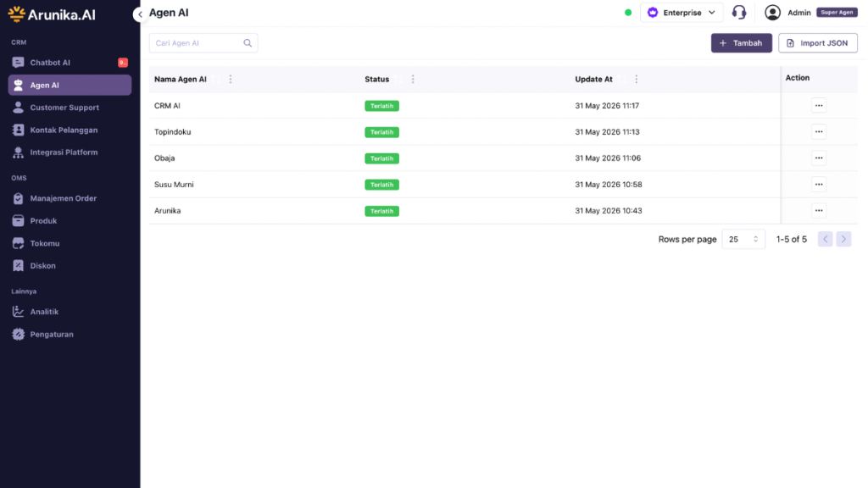Open action menu for Obaja row
Screen dimensions: 868x488
[819, 158]
